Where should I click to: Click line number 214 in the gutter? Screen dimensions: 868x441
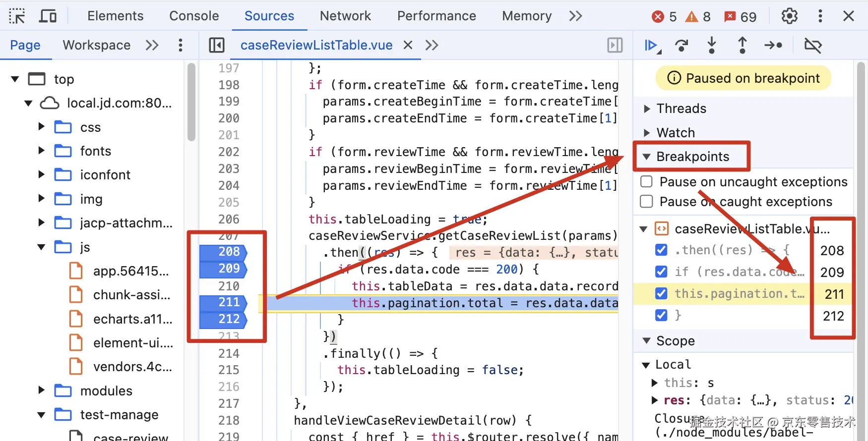click(x=229, y=353)
